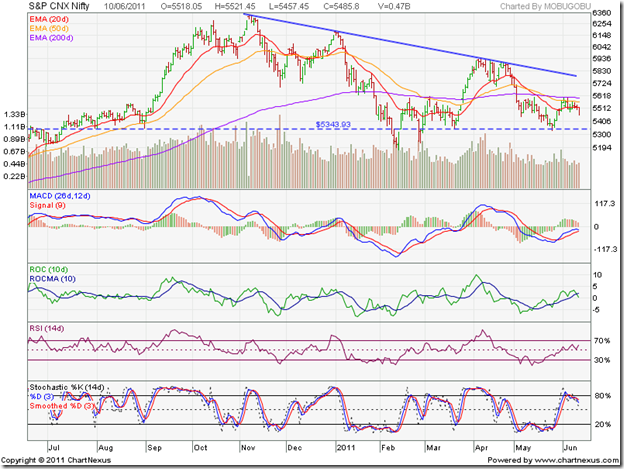Click the 70% RSI axis label
624x469 pixels.
coord(602,341)
